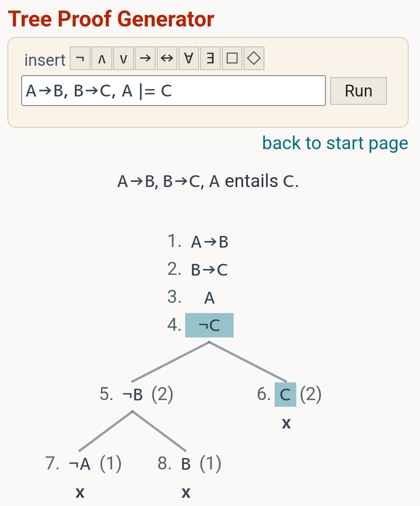Screen dimensions: 420x506
Task: Open the back to start page link
Action: [335, 143]
